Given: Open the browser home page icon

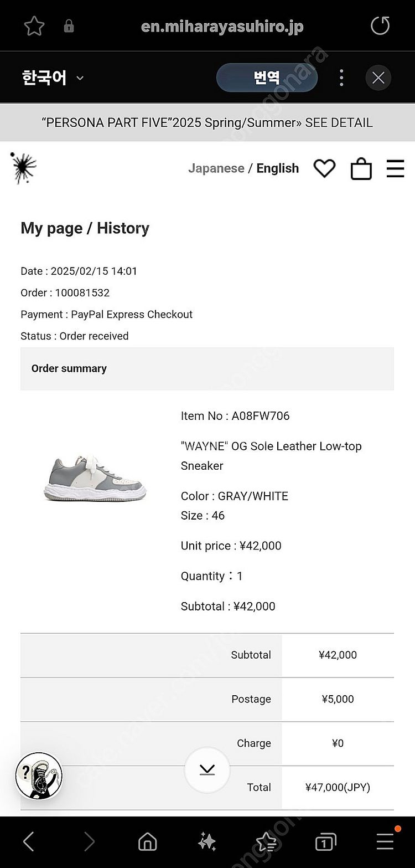Looking at the screenshot, I should [147, 843].
